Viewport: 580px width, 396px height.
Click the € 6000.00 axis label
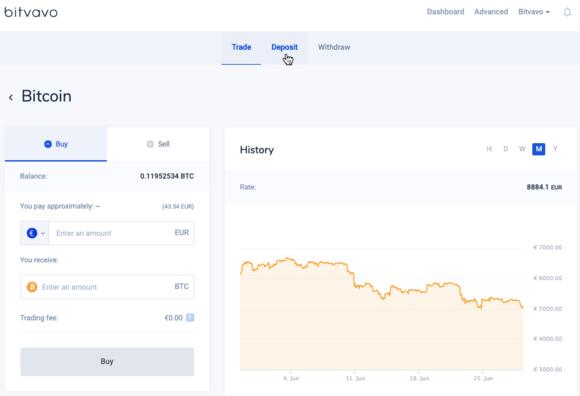tap(547, 278)
